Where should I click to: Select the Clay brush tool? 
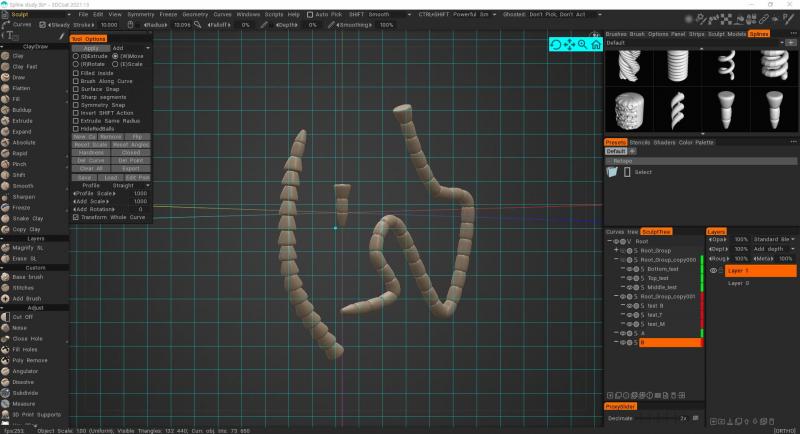pyautogui.click(x=18, y=55)
